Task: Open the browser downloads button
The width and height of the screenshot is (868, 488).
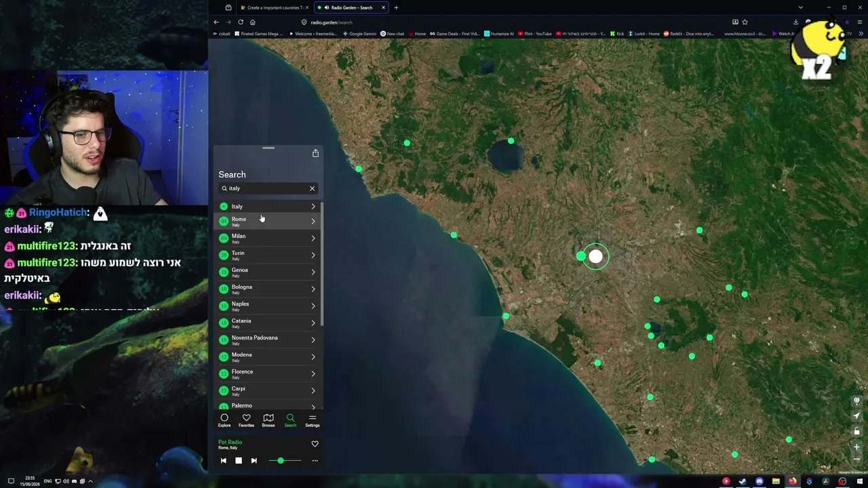Action: [x=796, y=22]
